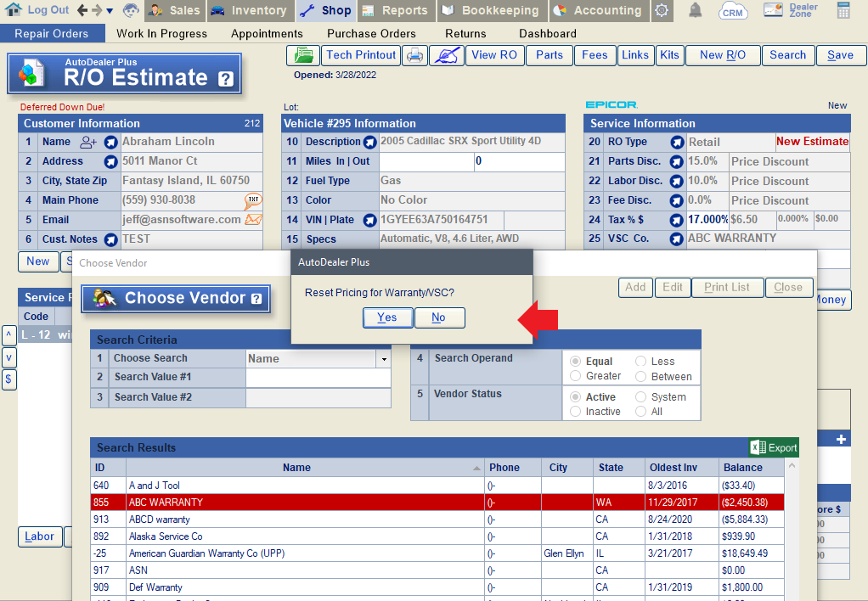Sort results by the Name column header
Screen dimensions: 868x601
coord(305,468)
